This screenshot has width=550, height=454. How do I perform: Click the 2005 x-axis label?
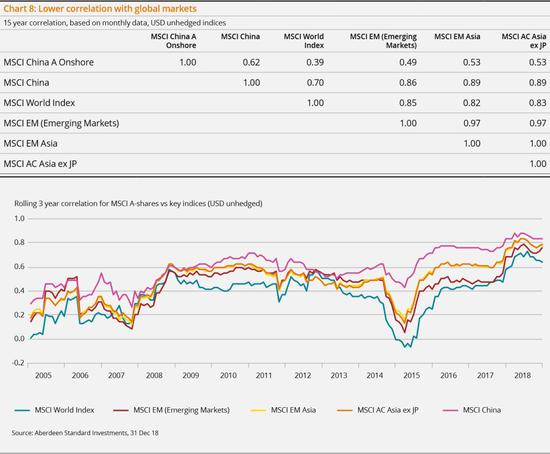tap(43, 375)
